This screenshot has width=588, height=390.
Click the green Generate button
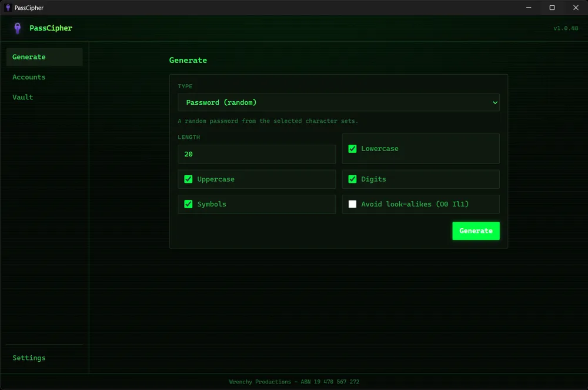[x=476, y=231]
